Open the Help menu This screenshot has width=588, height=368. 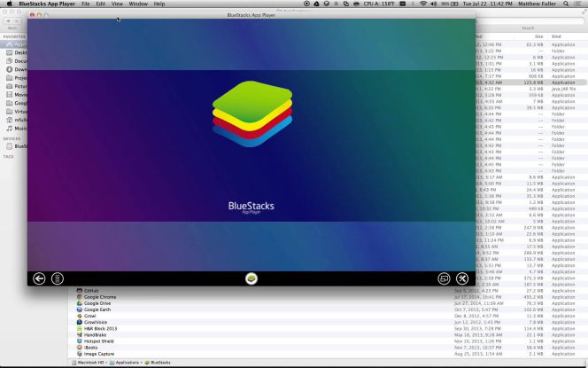159,4
